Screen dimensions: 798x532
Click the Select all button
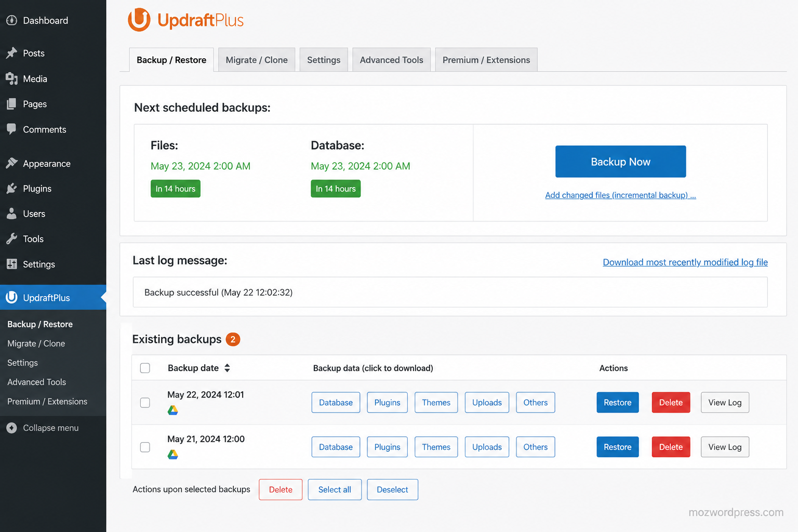click(x=335, y=489)
